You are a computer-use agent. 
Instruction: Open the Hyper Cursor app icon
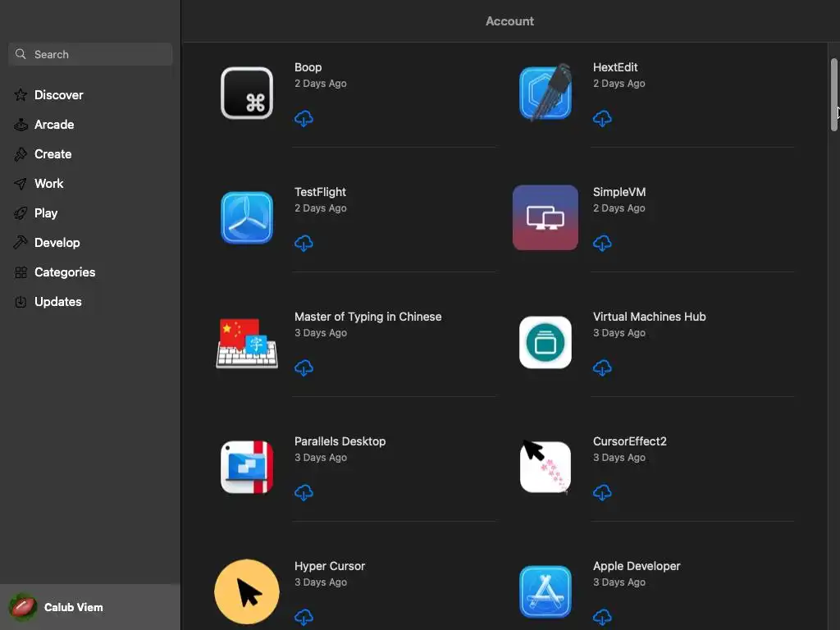coord(247,592)
